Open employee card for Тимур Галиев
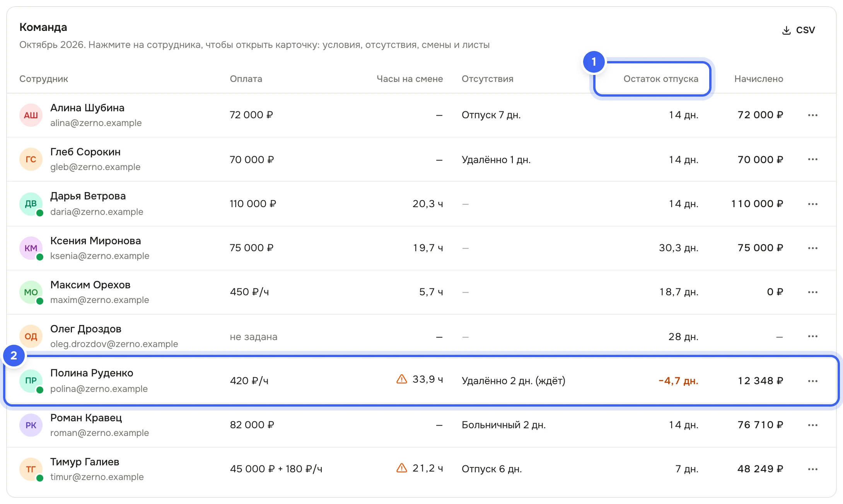The image size is (843, 504). (x=421, y=469)
